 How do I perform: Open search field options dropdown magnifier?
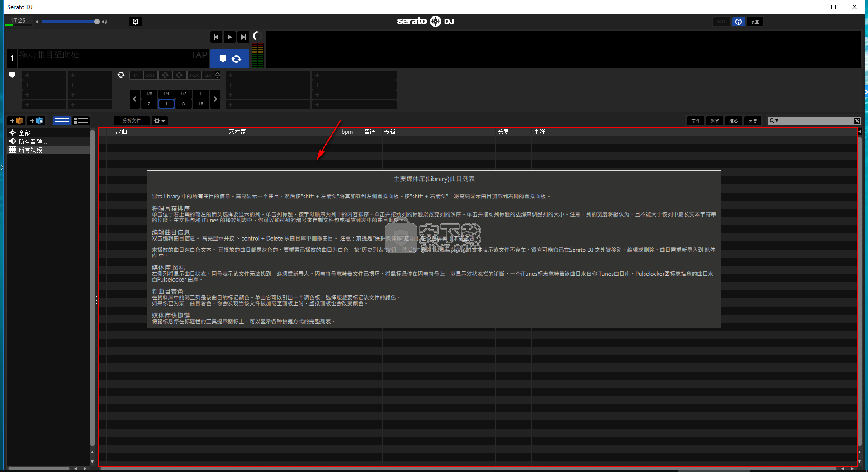[774, 121]
